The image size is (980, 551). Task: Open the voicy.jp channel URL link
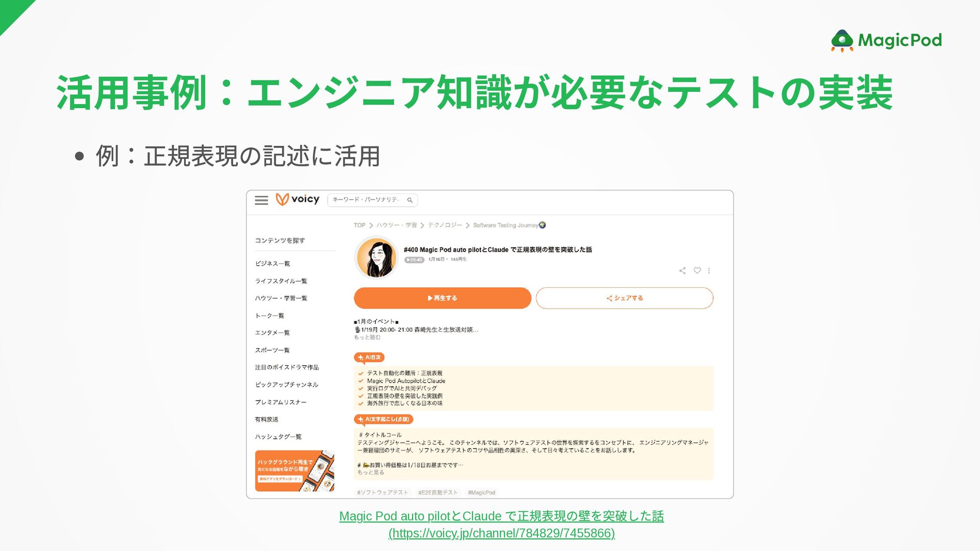501,533
